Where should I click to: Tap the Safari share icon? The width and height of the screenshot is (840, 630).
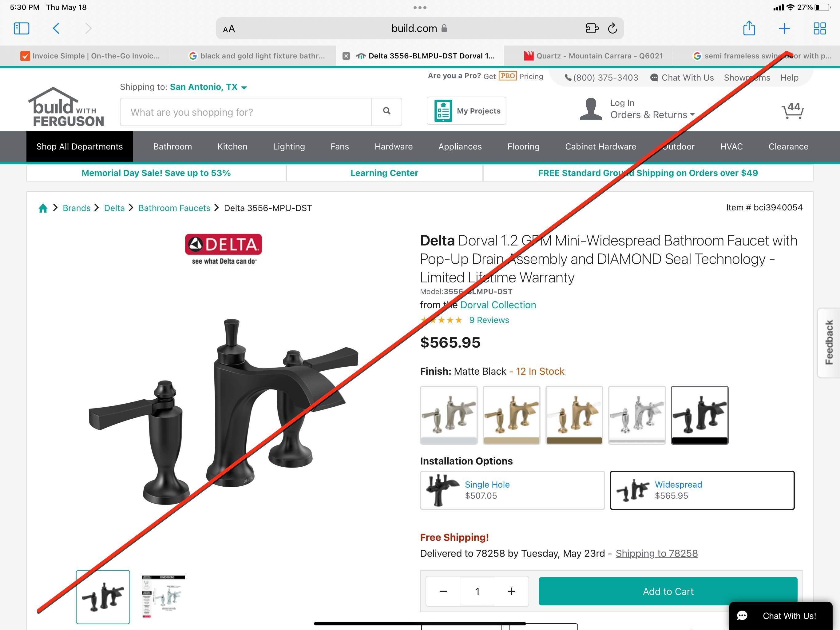point(749,28)
